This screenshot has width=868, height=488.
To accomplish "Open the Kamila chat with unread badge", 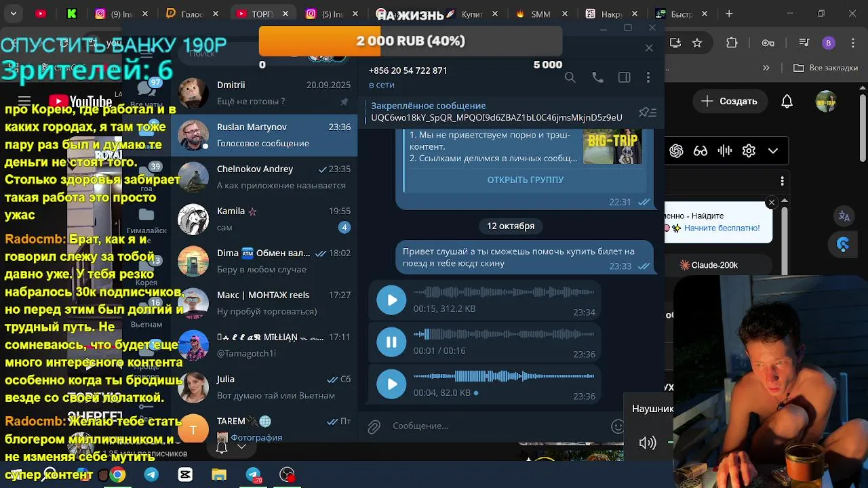I will click(264, 219).
